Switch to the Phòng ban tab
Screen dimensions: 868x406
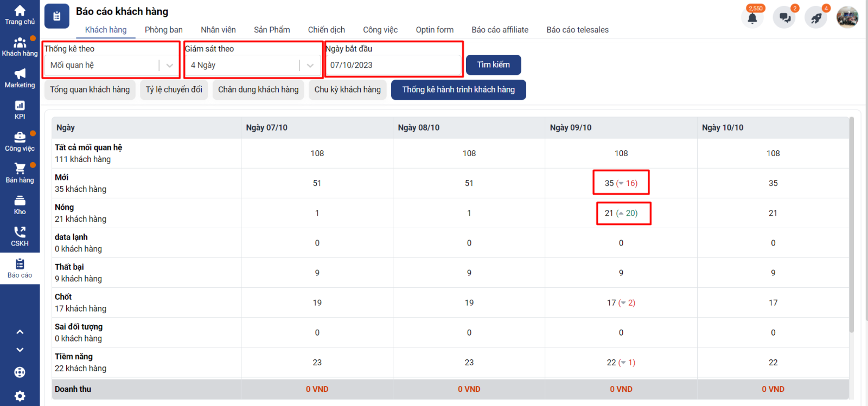(x=163, y=30)
